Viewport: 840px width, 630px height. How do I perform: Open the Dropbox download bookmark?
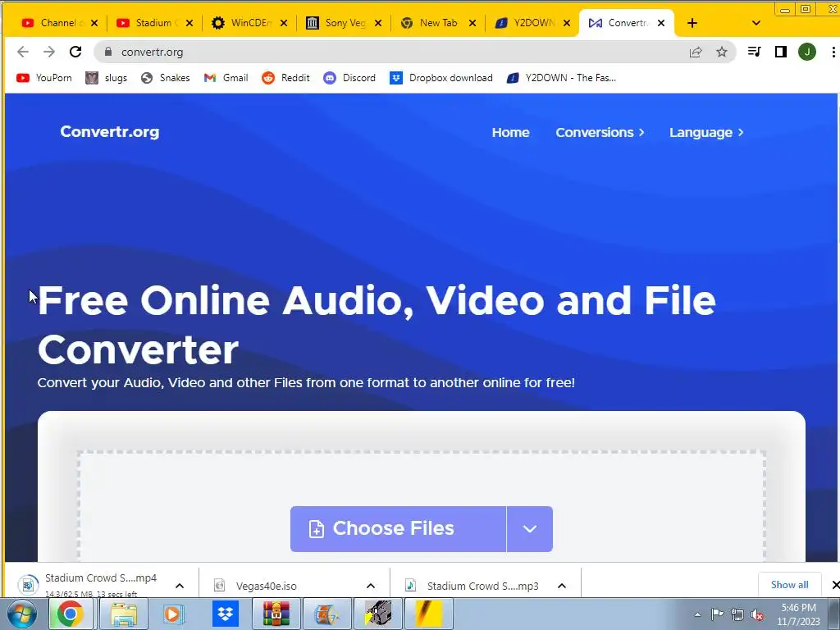tap(441, 78)
